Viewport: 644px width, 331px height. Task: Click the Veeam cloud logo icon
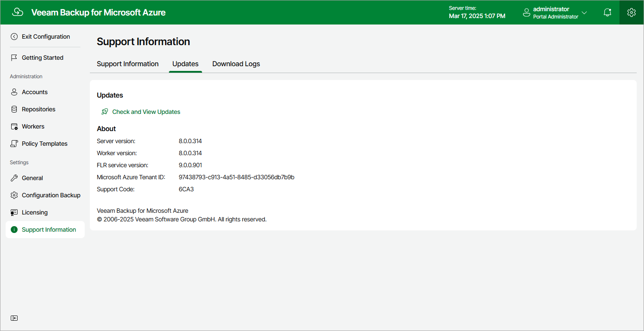tap(18, 12)
